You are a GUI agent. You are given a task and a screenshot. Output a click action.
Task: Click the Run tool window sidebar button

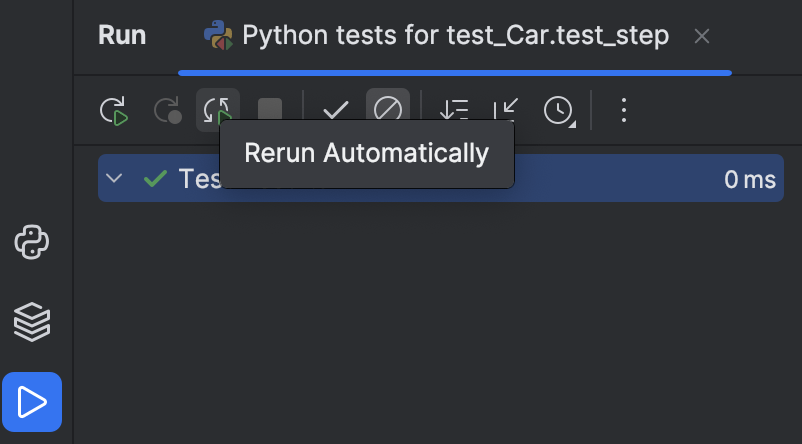pos(32,402)
